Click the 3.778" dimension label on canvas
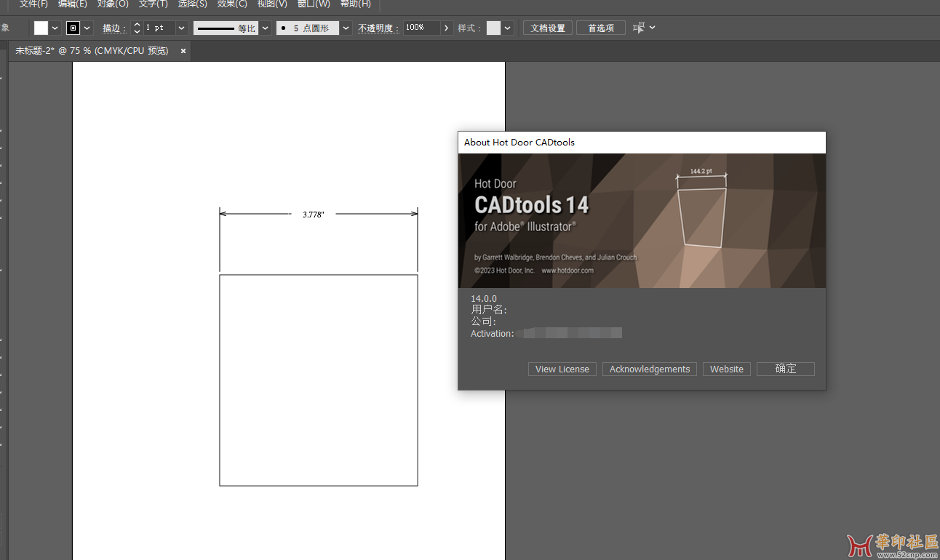This screenshot has width=940, height=560. click(314, 215)
